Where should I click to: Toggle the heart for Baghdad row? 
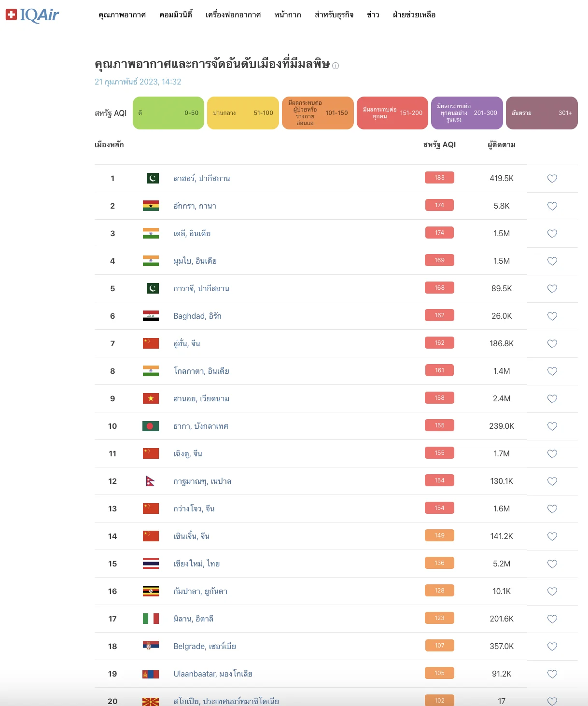point(552,316)
